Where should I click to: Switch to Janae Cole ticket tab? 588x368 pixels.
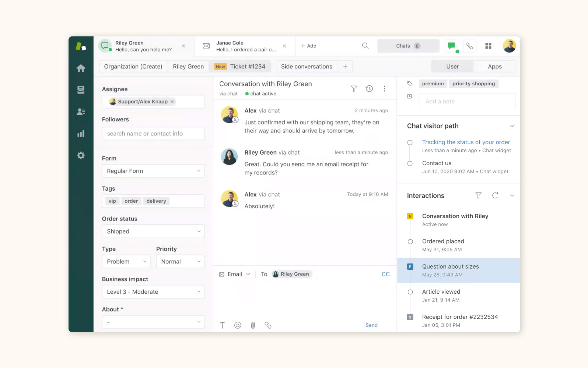pyautogui.click(x=245, y=46)
